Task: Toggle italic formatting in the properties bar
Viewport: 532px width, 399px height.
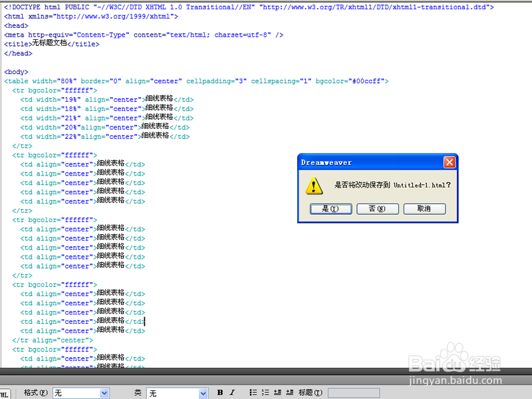Action: 232,392
